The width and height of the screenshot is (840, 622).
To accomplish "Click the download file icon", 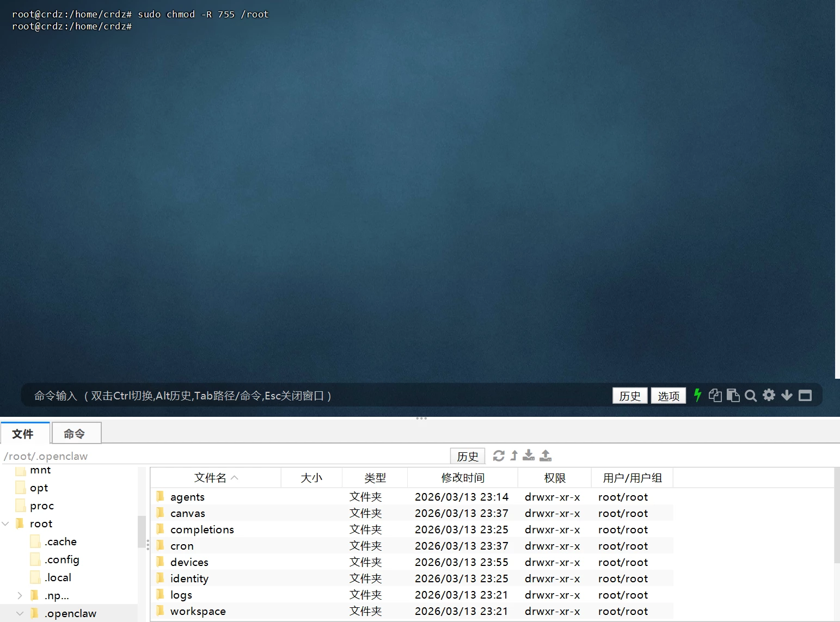I will coord(529,455).
